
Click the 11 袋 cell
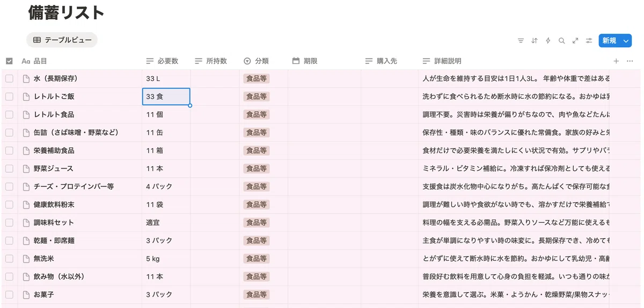pos(166,204)
